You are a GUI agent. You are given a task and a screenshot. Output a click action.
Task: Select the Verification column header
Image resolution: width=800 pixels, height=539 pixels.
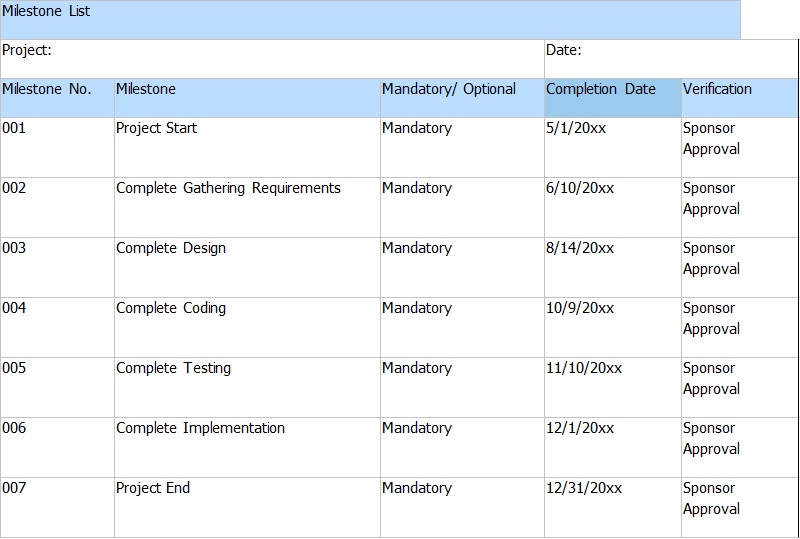coord(740,98)
